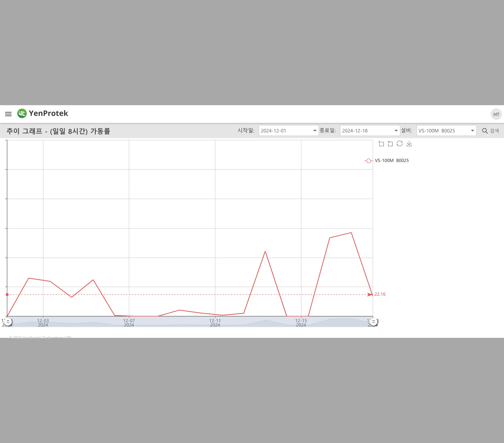The width and height of the screenshot is (504, 443).
Task: Click the zoom reset back icon
Action: [x=390, y=144]
